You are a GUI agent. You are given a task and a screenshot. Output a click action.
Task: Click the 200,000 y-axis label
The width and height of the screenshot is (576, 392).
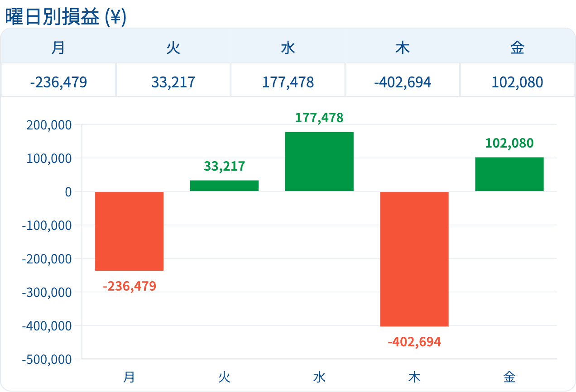click(49, 125)
